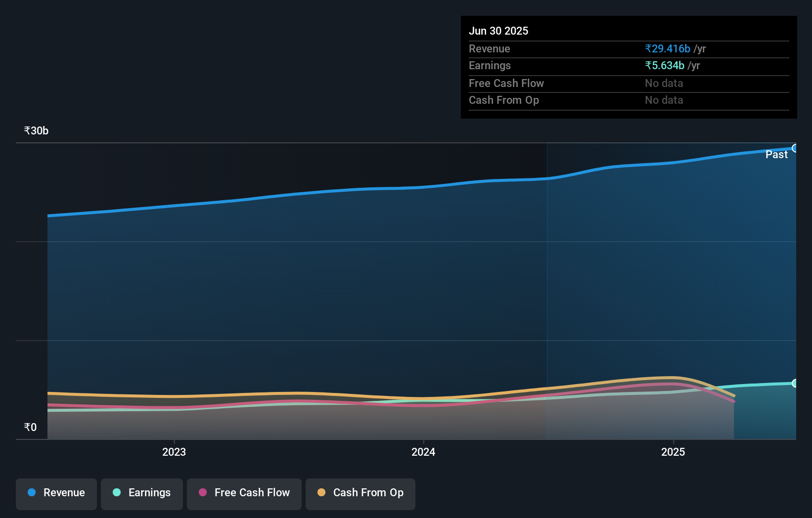Viewport: 812px width, 518px height.
Task: Click the ₹29.416b /yr revenue value
Action: pos(676,48)
